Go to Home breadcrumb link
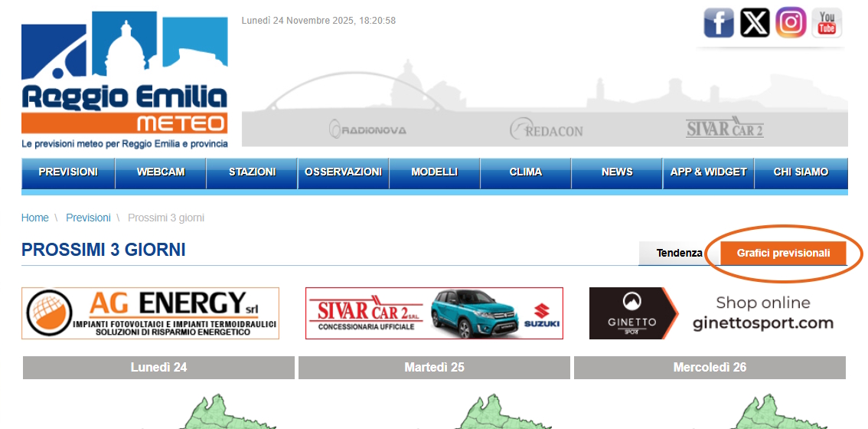This screenshot has width=868, height=429. point(35,218)
